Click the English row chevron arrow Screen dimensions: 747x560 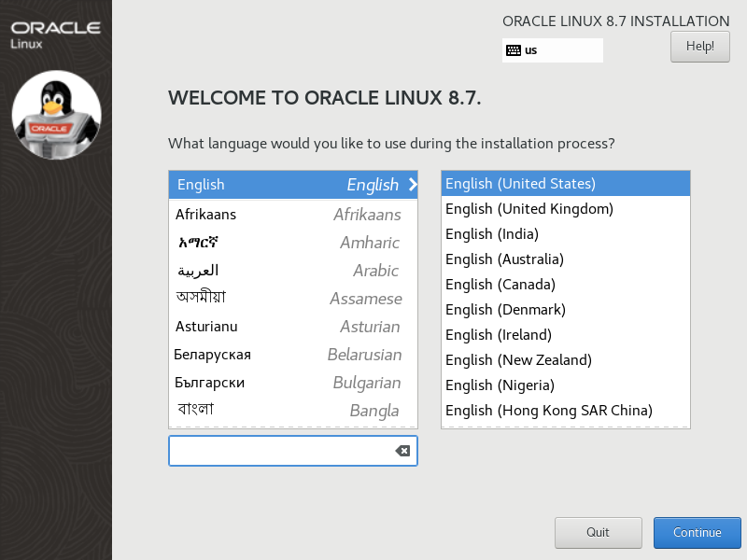413,184
